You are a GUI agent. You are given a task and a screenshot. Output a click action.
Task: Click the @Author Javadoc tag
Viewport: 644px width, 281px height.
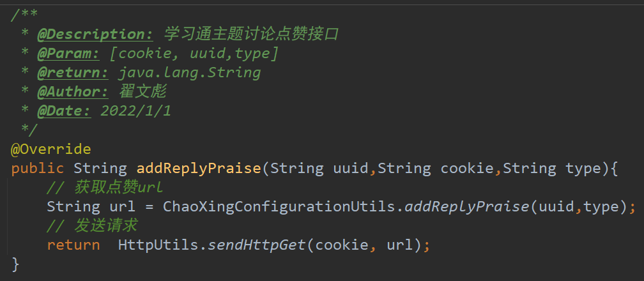click(73, 91)
